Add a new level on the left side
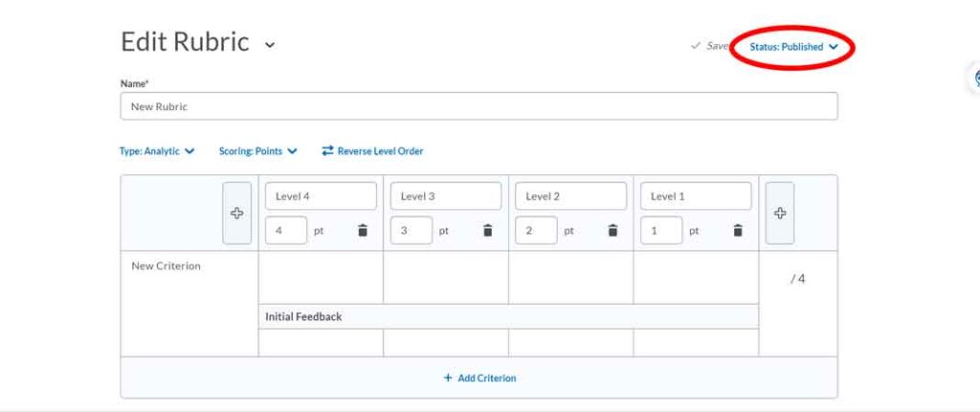The width and height of the screenshot is (980, 412). (237, 213)
